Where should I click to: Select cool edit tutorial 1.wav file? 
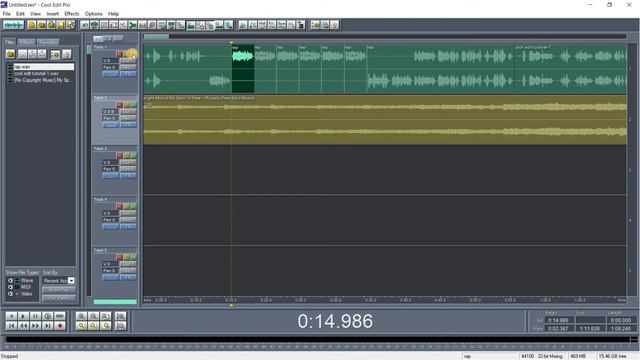(x=36, y=73)
